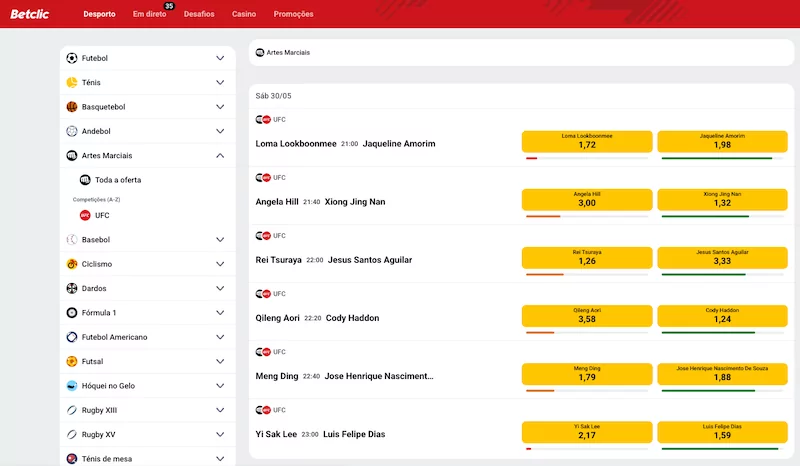Expand the Futebol Americano chevron
The width and height of the screenshot is (800, 466).
coord(220,337)
